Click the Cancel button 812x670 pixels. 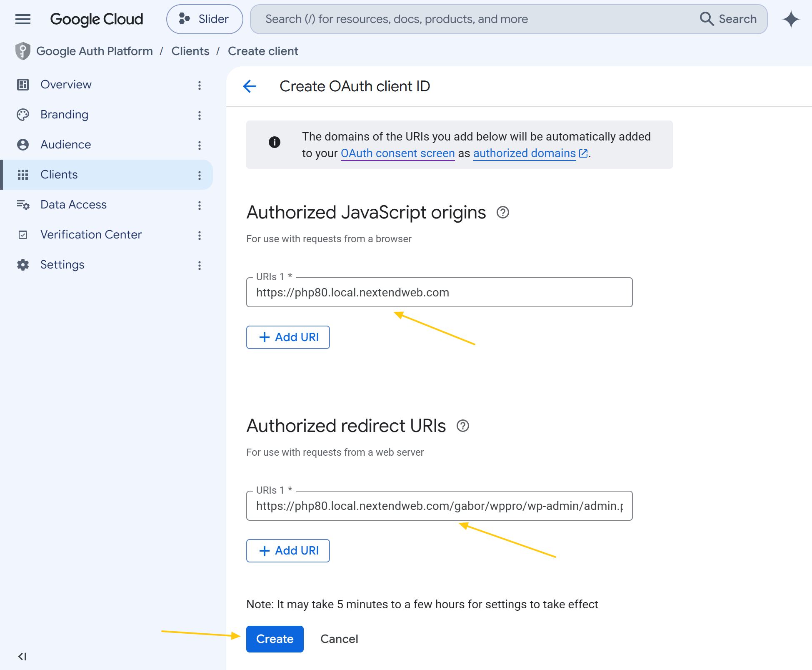(x=339, y=639)
